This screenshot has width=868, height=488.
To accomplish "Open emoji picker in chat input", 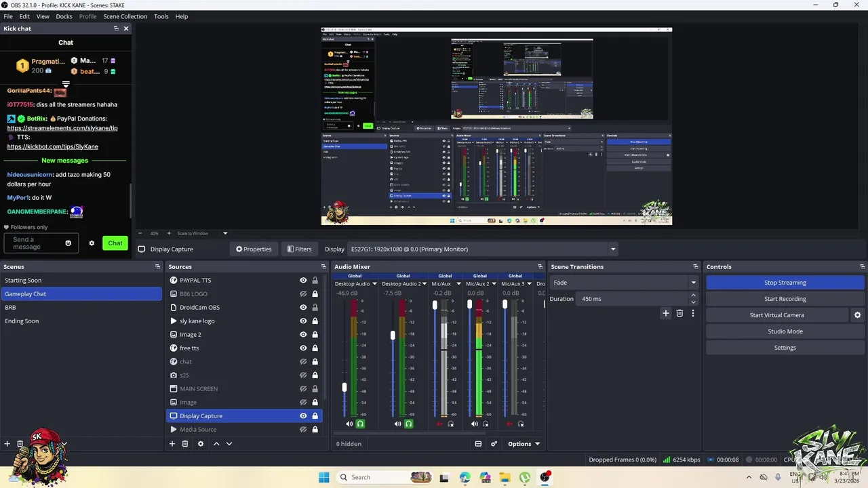I will (68, 243).
